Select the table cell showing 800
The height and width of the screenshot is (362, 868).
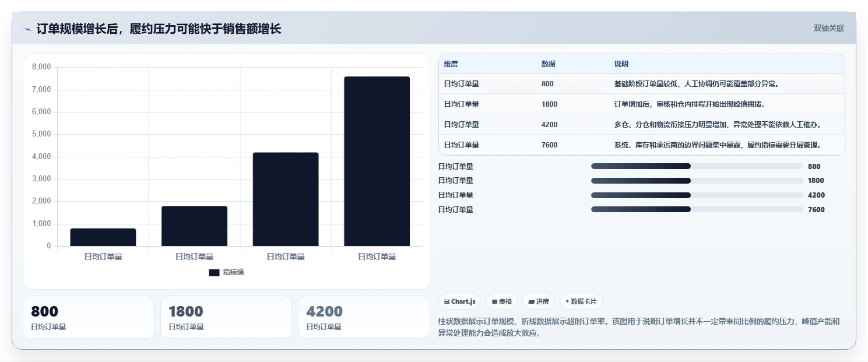click(547, 84)
